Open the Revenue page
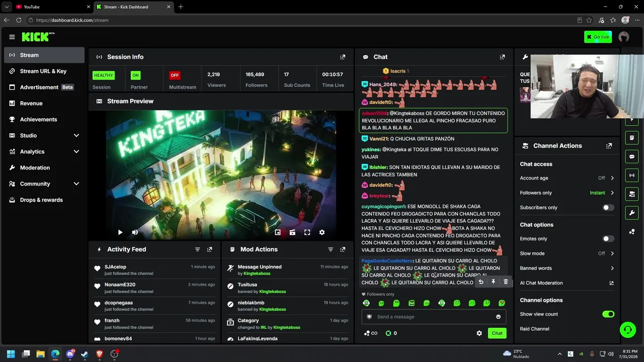 (44, 104)
